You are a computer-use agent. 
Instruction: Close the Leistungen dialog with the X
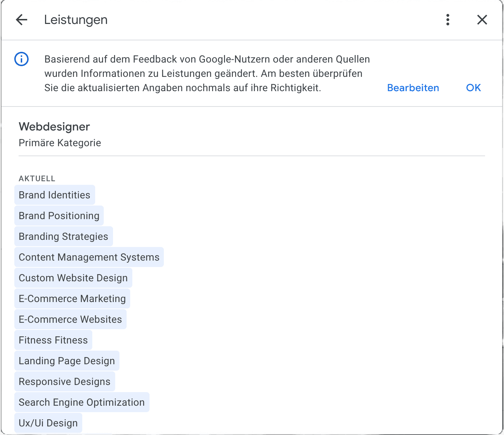482,20
